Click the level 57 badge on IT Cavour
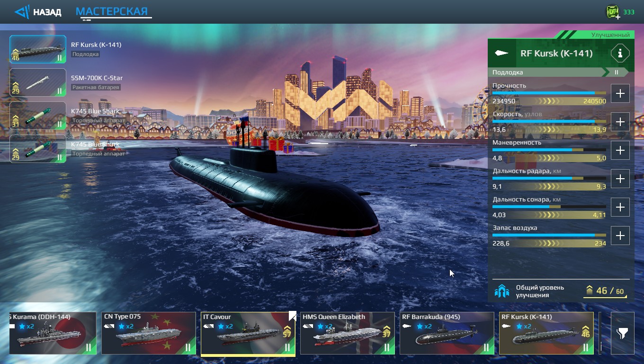This screenshot has width=644, height=364. [x=287, y=332]
